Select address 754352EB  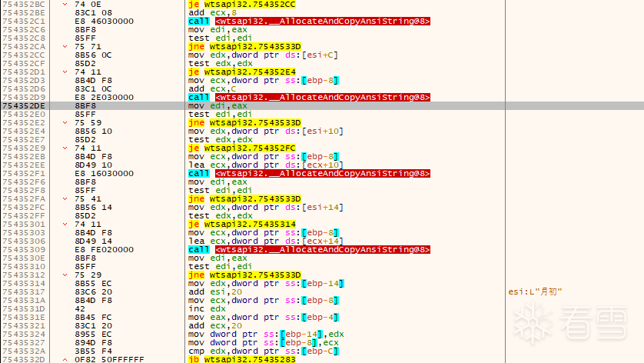23,157
